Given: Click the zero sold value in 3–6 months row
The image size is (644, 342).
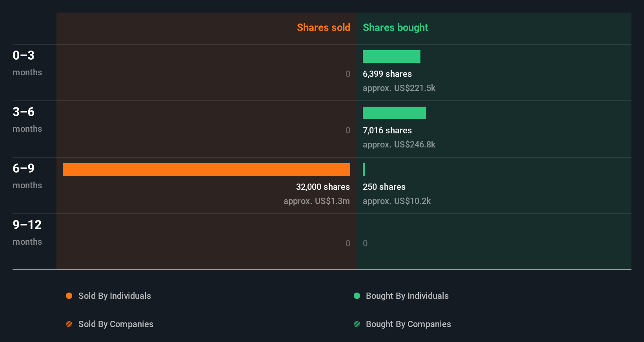Looking at the screenshot, I should point(348,131).
